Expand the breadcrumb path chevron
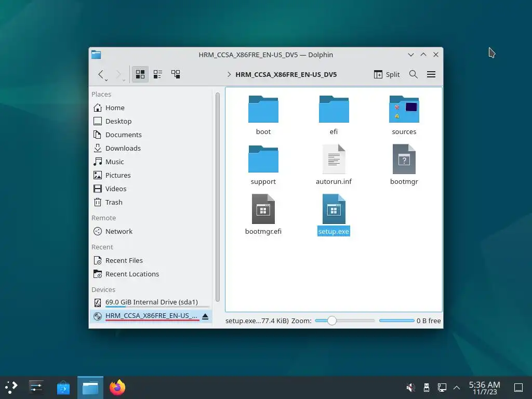Image resolution: width=532 pixels, height=399 pixels. (229, 74)
